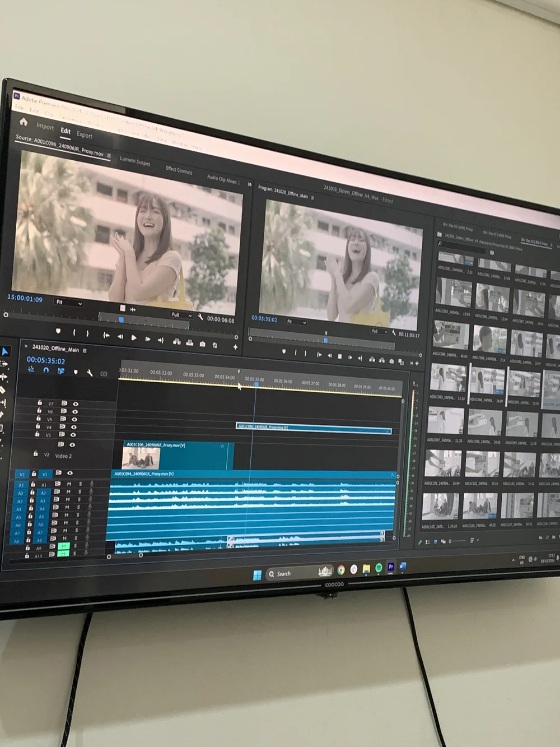This screenshot has height=747, width=560.
Task: Toggle V1 track output eye icon
Action: [x=69, y=473]
